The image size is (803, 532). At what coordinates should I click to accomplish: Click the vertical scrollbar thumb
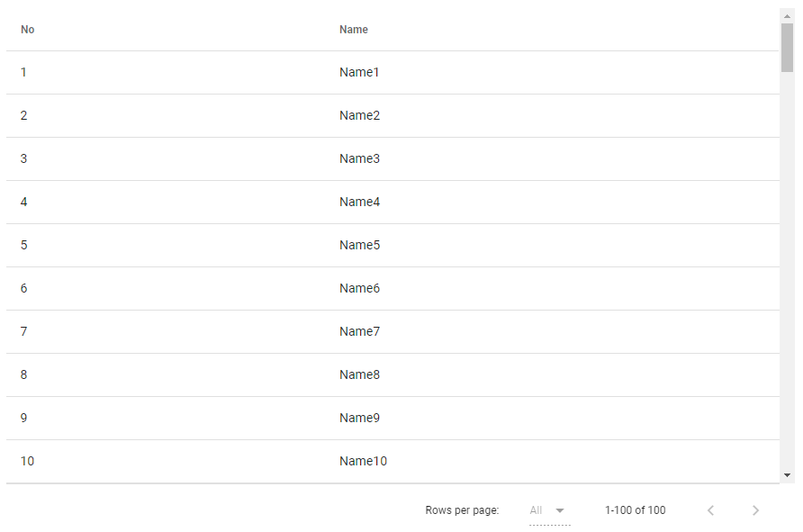787,47
